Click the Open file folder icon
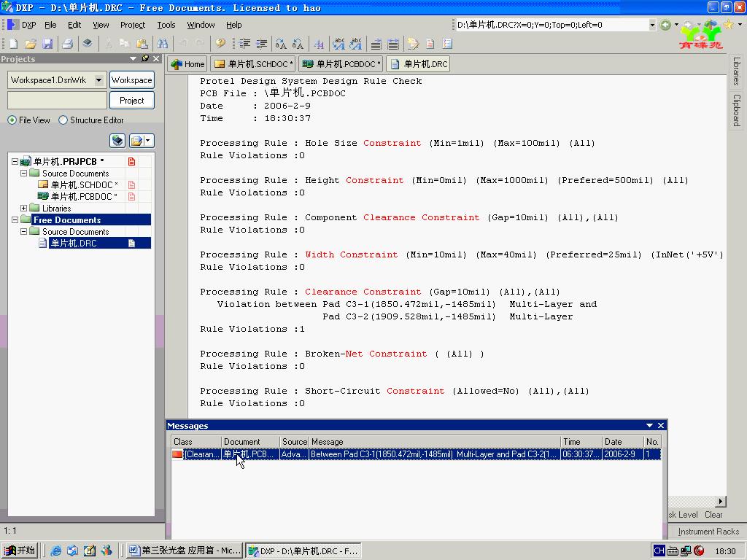 click(x=31, y=44)
